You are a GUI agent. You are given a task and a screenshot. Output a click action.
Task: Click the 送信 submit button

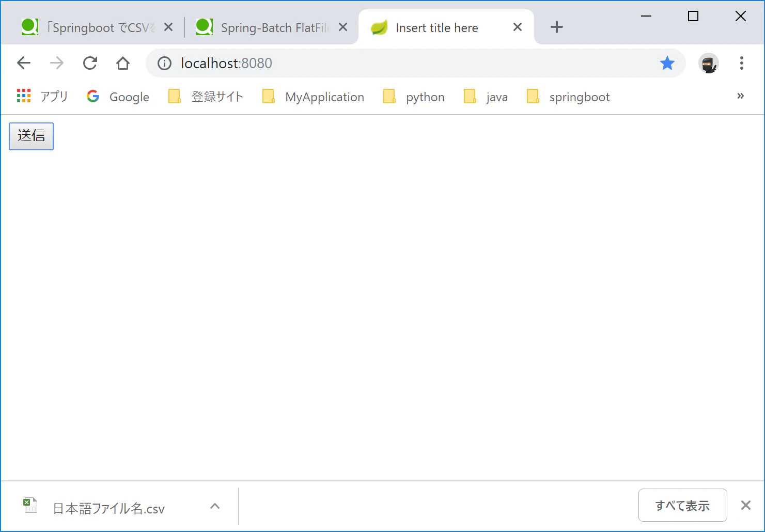click(31, 136)
